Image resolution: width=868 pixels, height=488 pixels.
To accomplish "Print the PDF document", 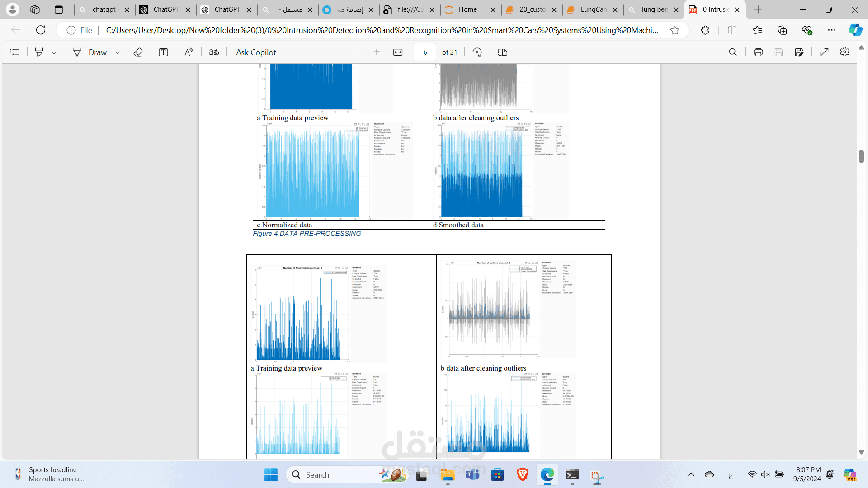I will pos(758,52).
